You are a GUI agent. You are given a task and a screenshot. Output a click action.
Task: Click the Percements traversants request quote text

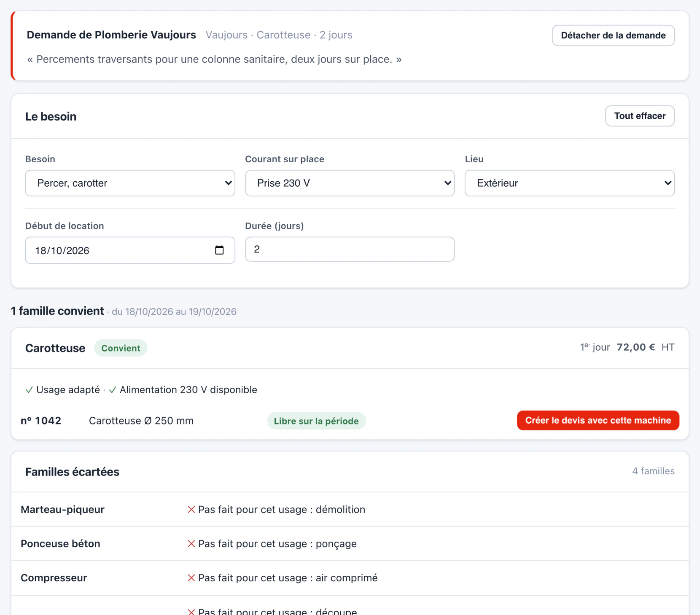[x=214, y=59]
